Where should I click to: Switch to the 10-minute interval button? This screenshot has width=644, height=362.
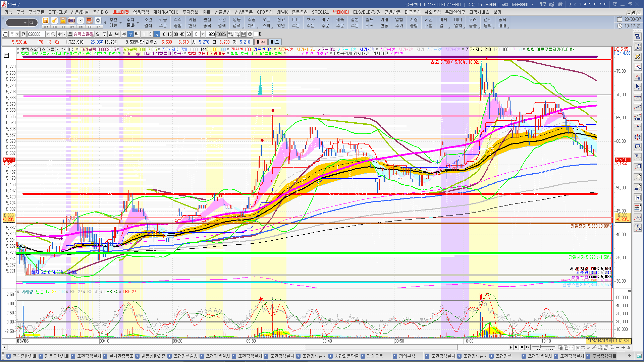[x=163, y=34]
